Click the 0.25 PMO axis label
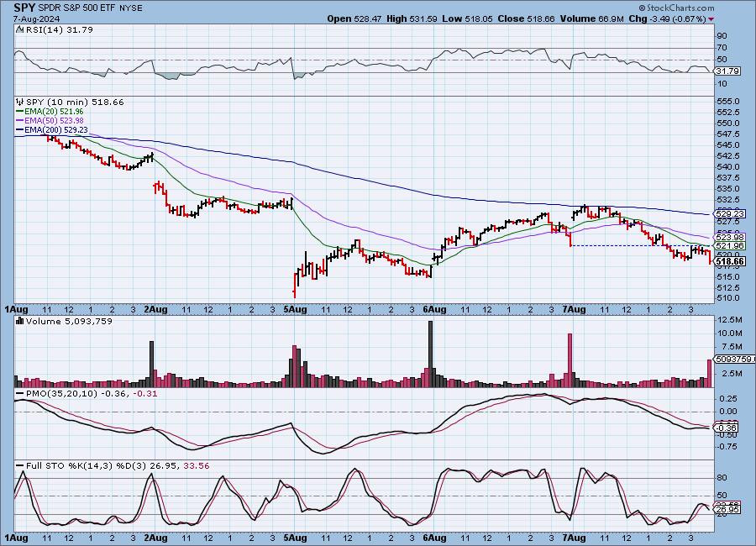Screen dimensions: 756x546 pyautogui.click(x=727, y=398)
